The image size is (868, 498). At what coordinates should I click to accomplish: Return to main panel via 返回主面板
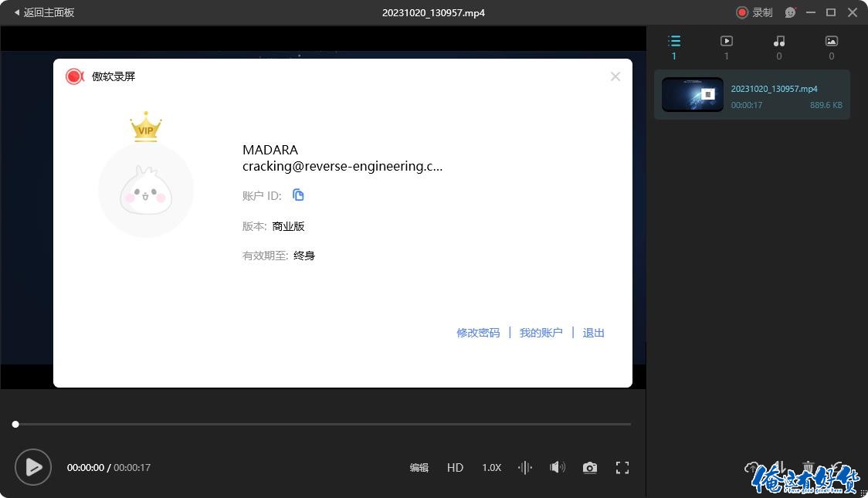click(44, 12)
